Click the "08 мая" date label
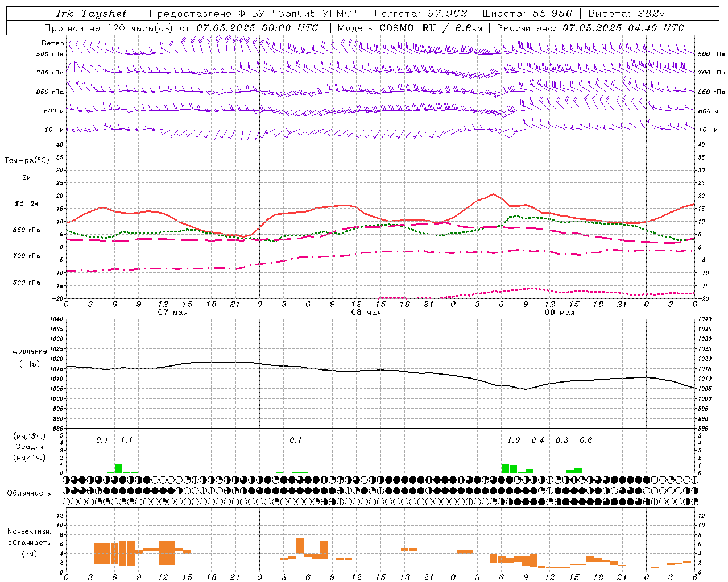This screenshot has height=582, width=728. (x=366, y=313)
